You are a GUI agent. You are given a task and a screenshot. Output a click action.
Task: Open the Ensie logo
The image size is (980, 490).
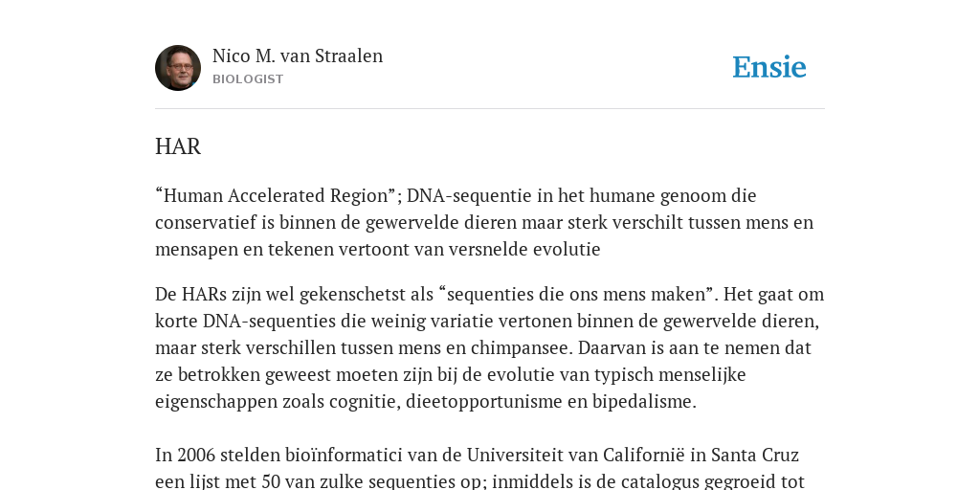769,67
